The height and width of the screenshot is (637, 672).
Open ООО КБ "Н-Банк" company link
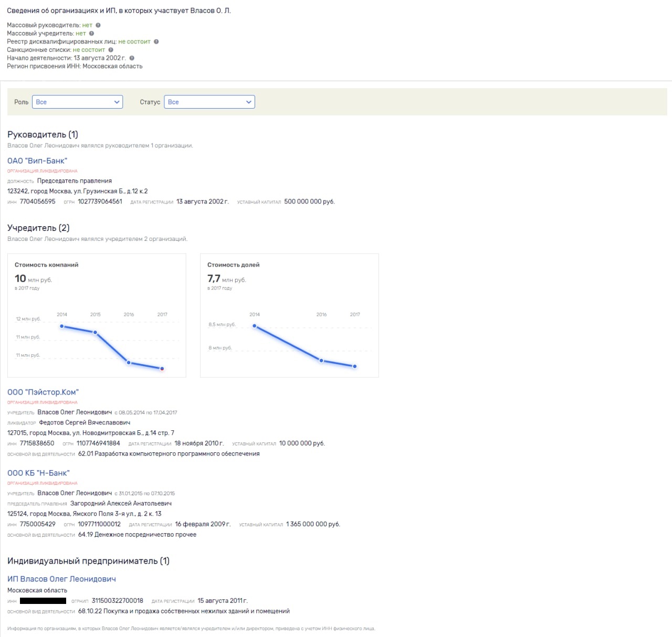[38, 473]
